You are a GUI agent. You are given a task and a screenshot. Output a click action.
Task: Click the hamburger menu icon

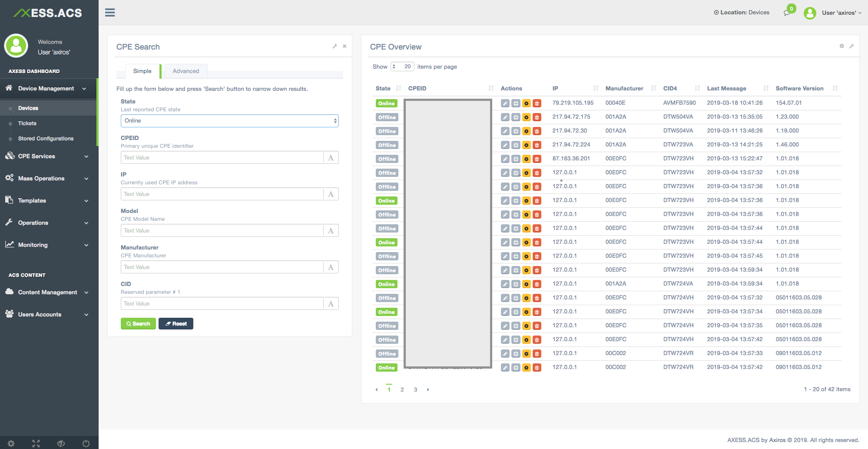coord(110,13)
